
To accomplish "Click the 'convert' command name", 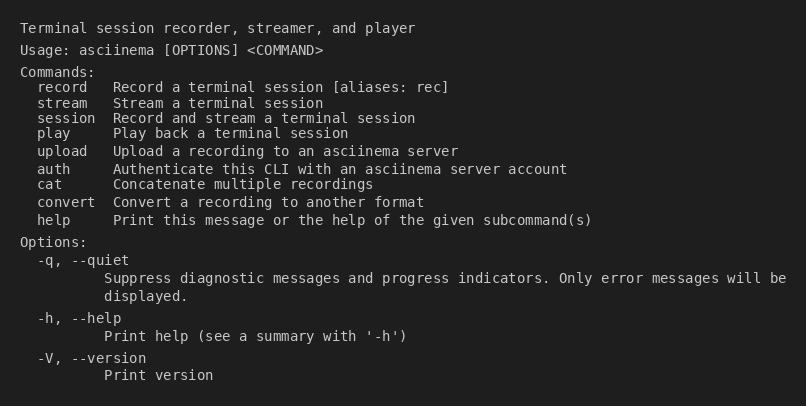I will 66,202.
